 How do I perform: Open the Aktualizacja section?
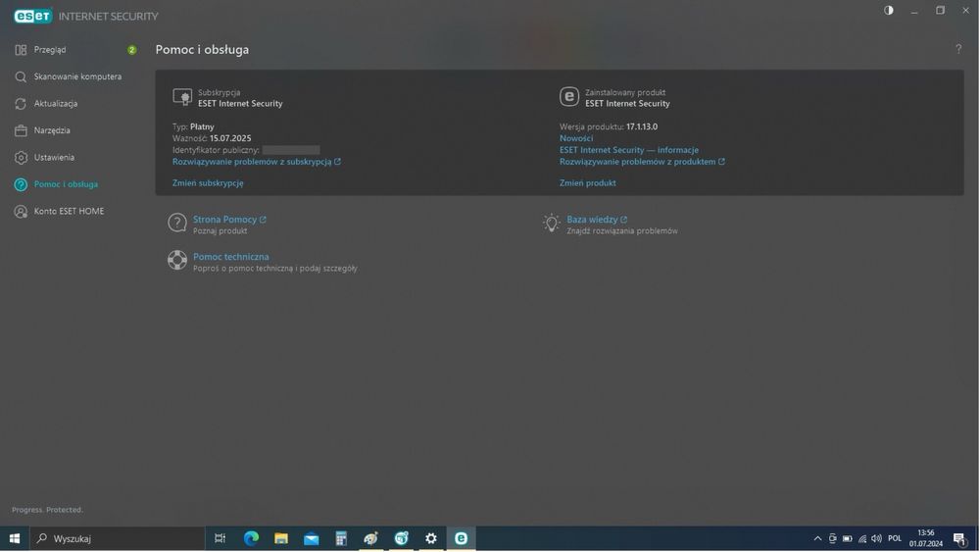click(x=56, y=104)
